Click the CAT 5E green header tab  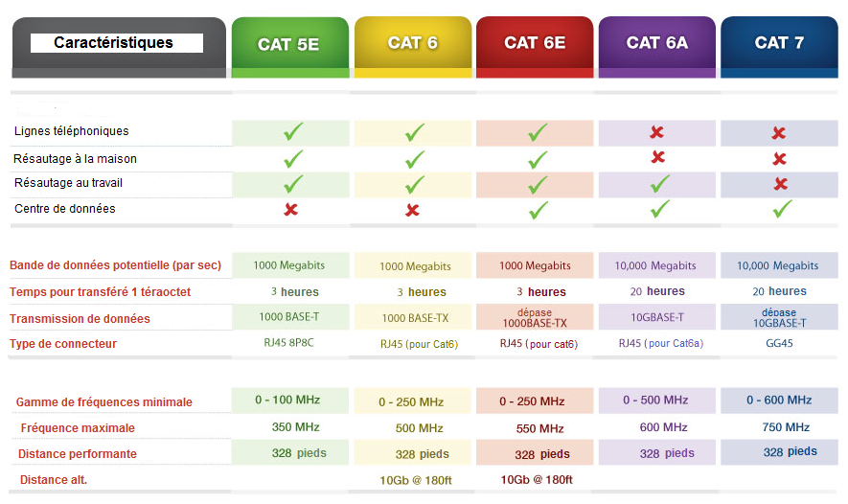[289, 44]
